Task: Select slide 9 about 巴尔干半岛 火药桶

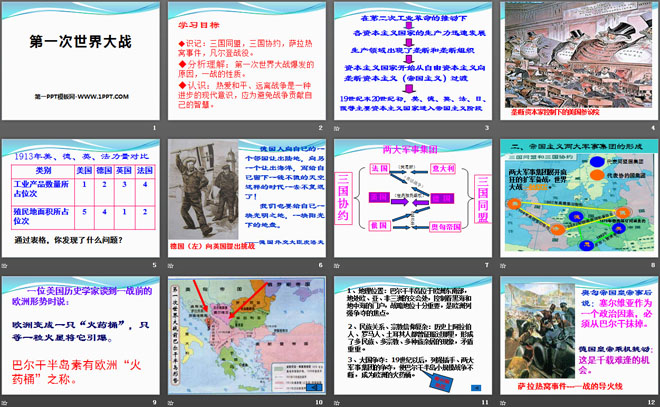Action: tap(81, 335)
